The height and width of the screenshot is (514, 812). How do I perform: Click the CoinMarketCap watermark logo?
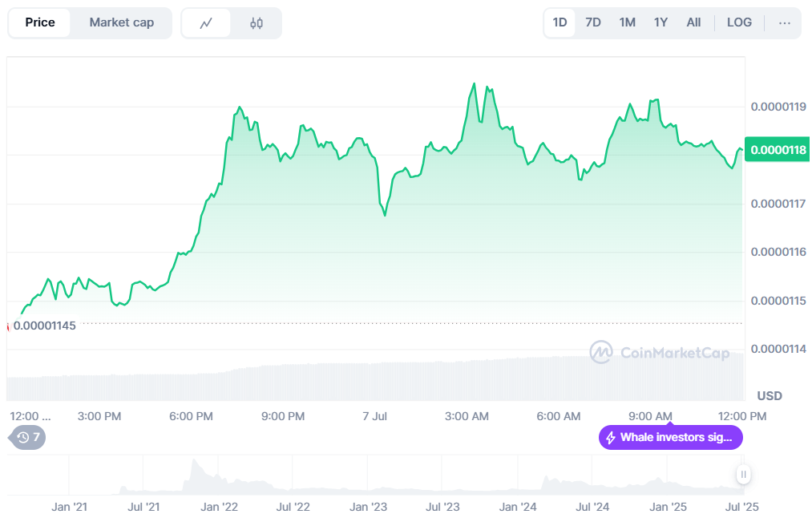659,352
